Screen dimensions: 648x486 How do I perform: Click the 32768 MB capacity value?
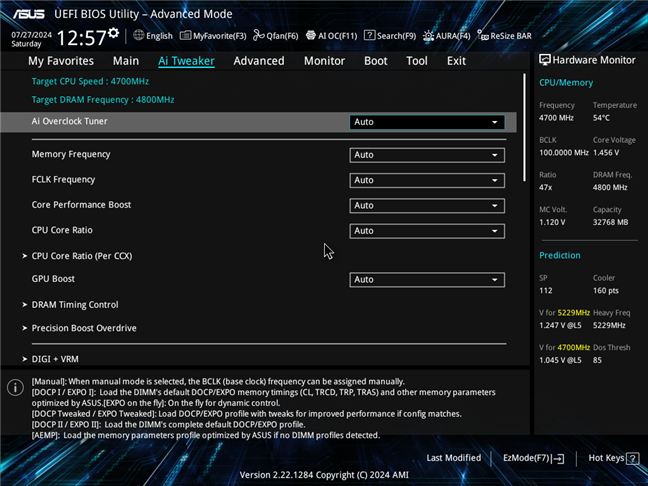610,222
